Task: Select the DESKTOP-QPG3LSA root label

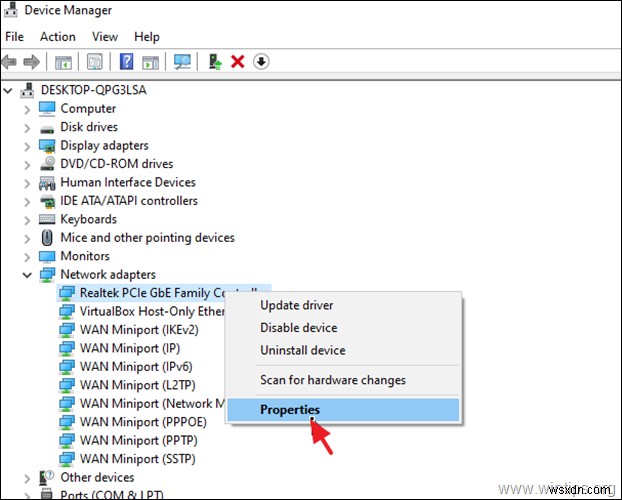Action: [94, 90]
